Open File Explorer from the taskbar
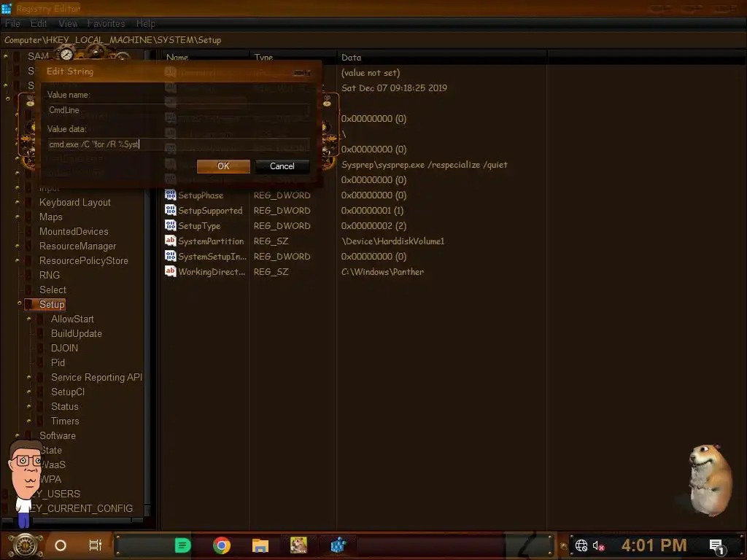Viewport: 747px width, 560px height. click(260, 545)
